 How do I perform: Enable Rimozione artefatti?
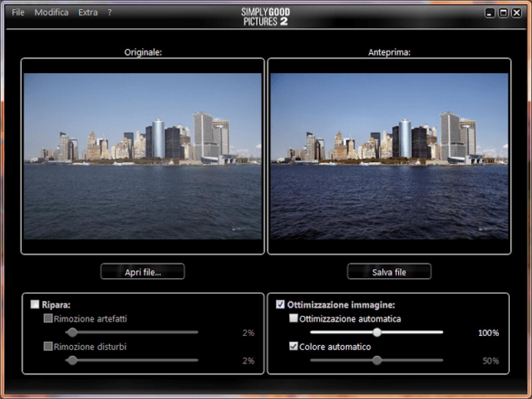coord(48,318)
